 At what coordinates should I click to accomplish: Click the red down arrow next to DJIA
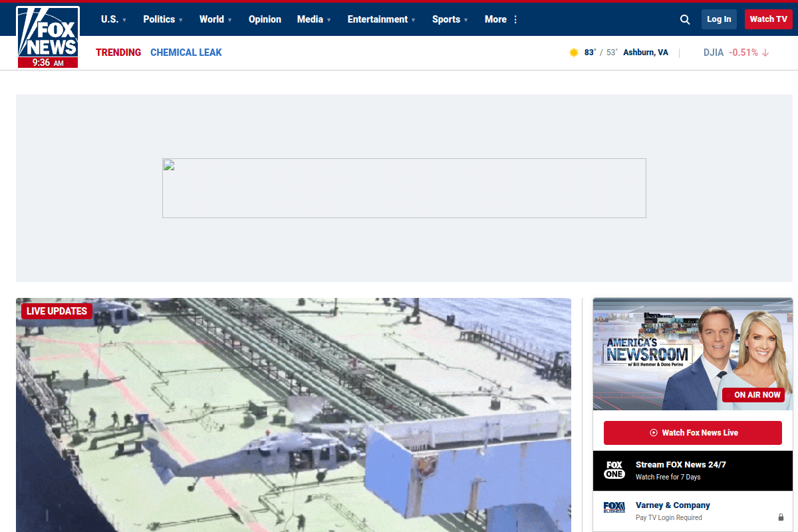pyautogui.click(x=764, y=52)
